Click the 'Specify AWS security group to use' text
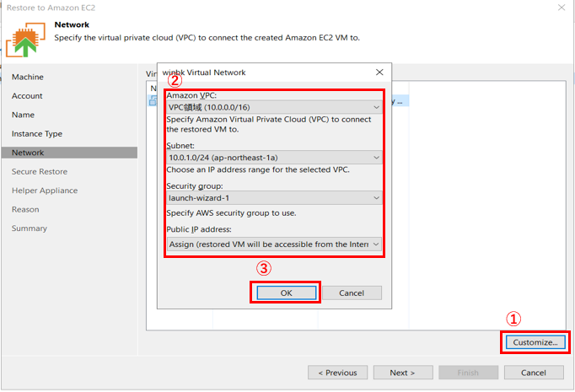 click(231, 212)
